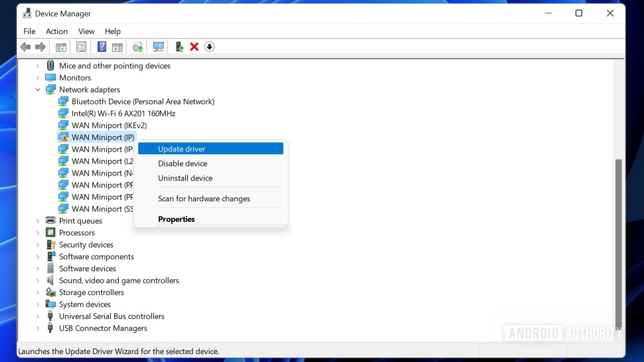Click the Scan for hardware changes toolbar icon
The image size is (644, 362).
158,46
